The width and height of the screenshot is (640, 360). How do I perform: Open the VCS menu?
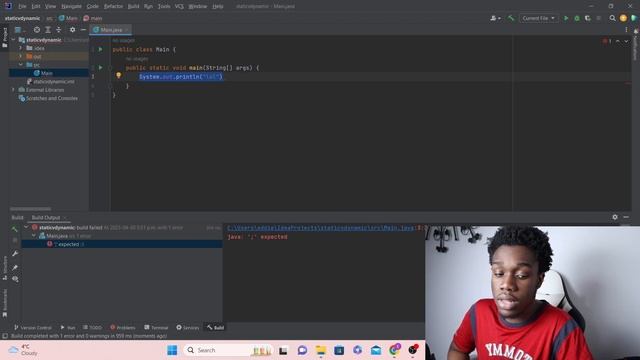pyautogui.click(x=179, y=6)
